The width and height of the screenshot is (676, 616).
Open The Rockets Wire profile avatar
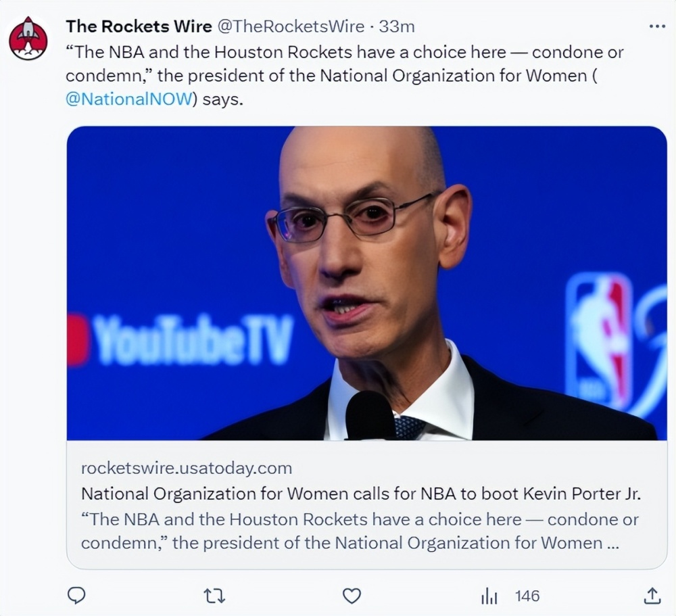tap(28, 39)
